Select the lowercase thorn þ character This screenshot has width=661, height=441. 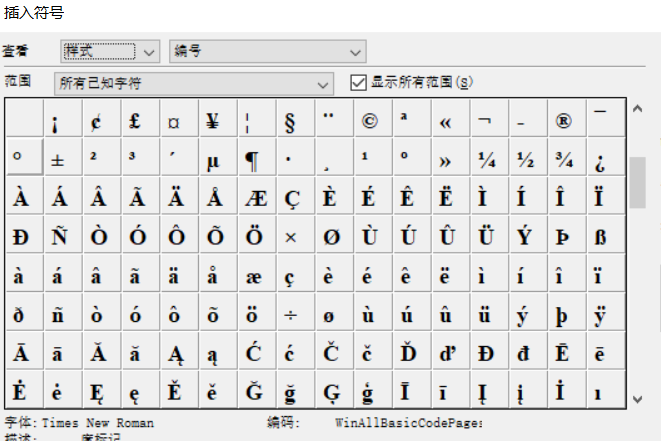(x=567, y=312)
